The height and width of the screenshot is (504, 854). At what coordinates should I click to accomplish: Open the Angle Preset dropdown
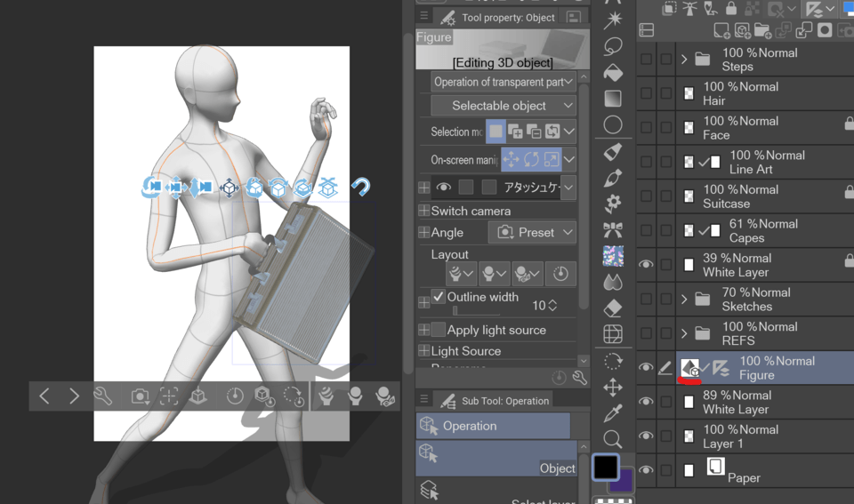532,232
